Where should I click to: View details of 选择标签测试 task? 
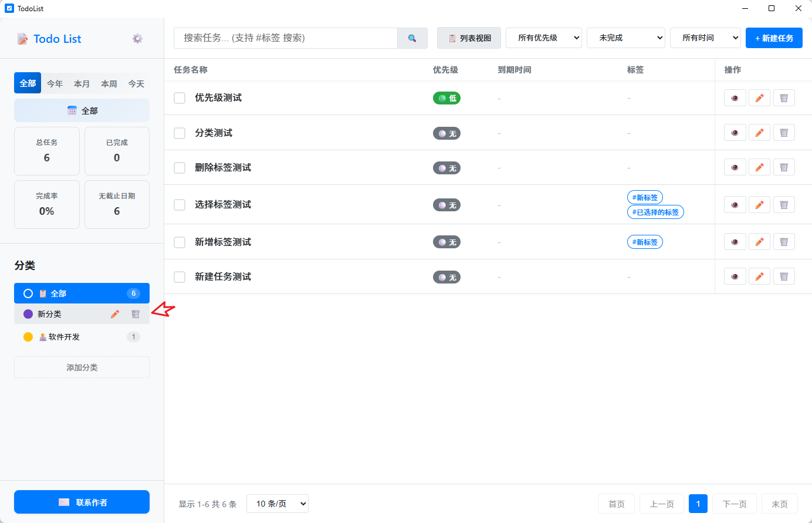click(735, 205)
